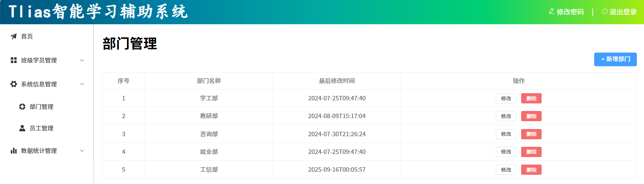
Task: Delete the 教研部 department
Action: 531,116
